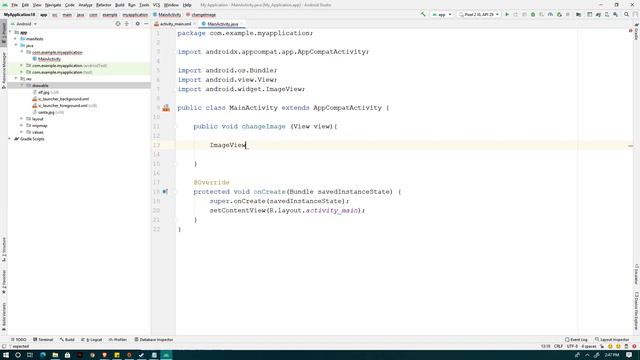
Task: Click the Select Opened File target icon
Action: pyautogui.click(x=118, y=24)
